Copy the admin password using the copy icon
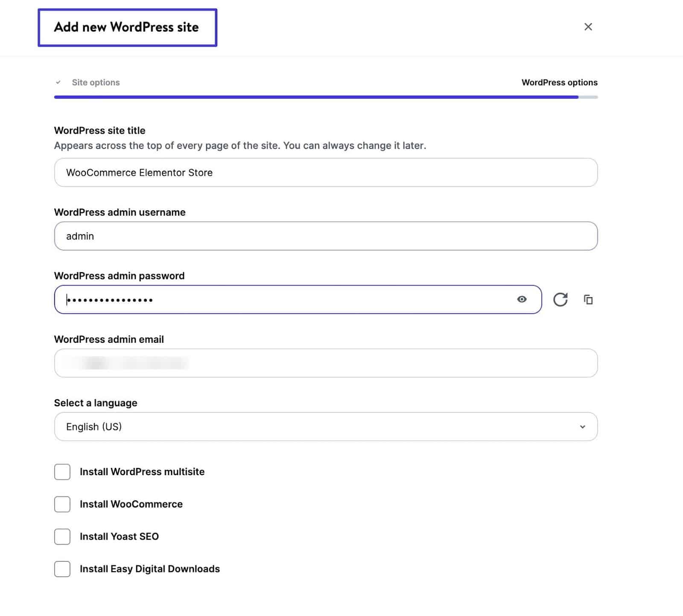 [x=589, y=300]
